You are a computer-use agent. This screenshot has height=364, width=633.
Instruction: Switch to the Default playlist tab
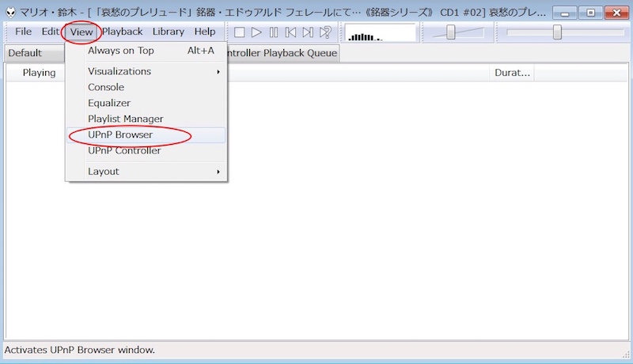(x=34, y=53)
